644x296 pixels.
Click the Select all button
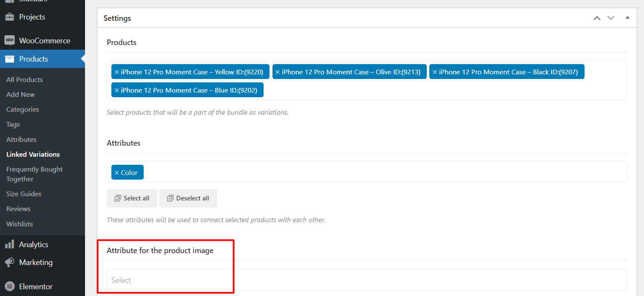click(x=132, y=198)
